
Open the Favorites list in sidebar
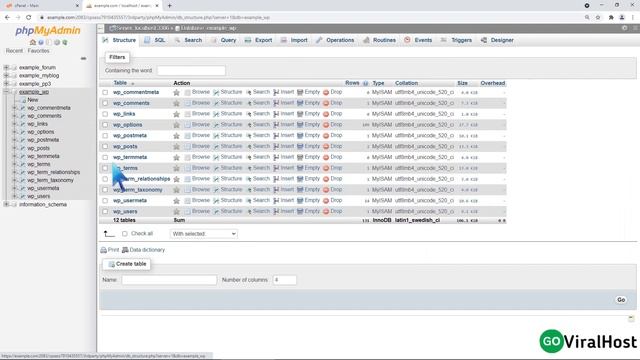pyautogui.click(x=38, y=51)
